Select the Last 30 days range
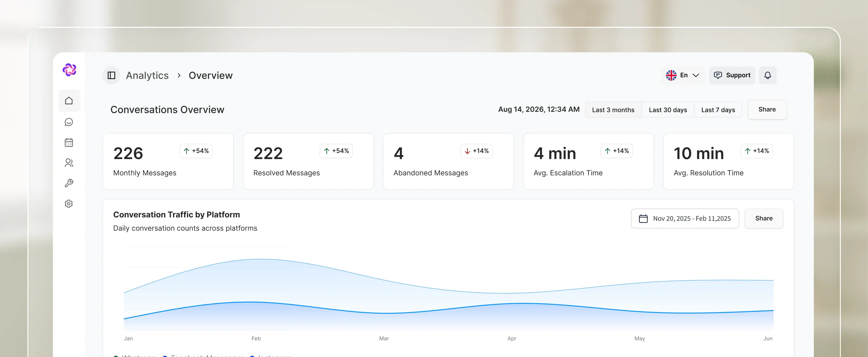Screen dimensions: 868x357 tap(668, 110)
